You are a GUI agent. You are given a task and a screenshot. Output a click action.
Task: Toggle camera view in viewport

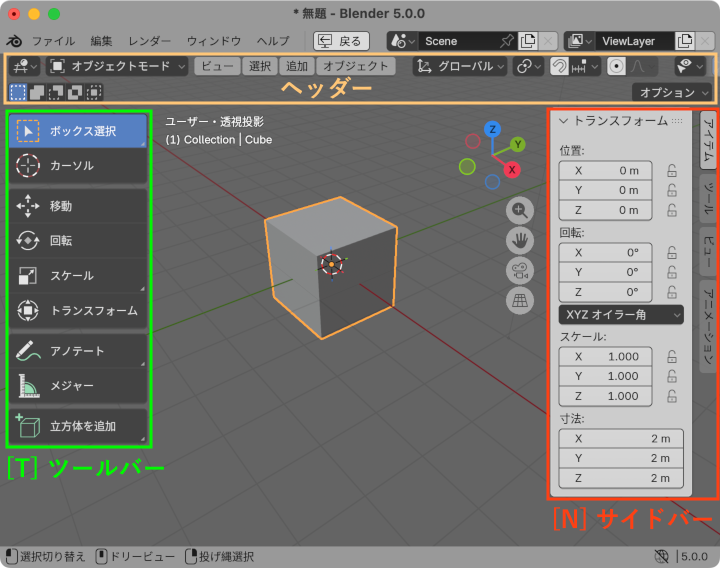520,270
